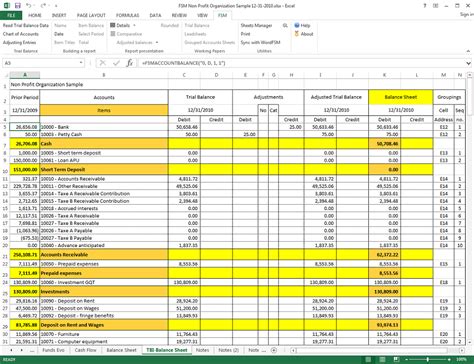
Task: Click into the formula bar field
Action: pos(302,63)
